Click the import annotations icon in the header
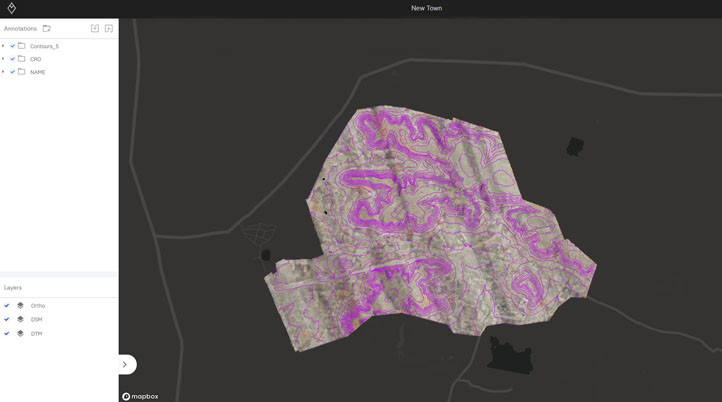Screen dimensions: 722x402 (x=95, y=29)
